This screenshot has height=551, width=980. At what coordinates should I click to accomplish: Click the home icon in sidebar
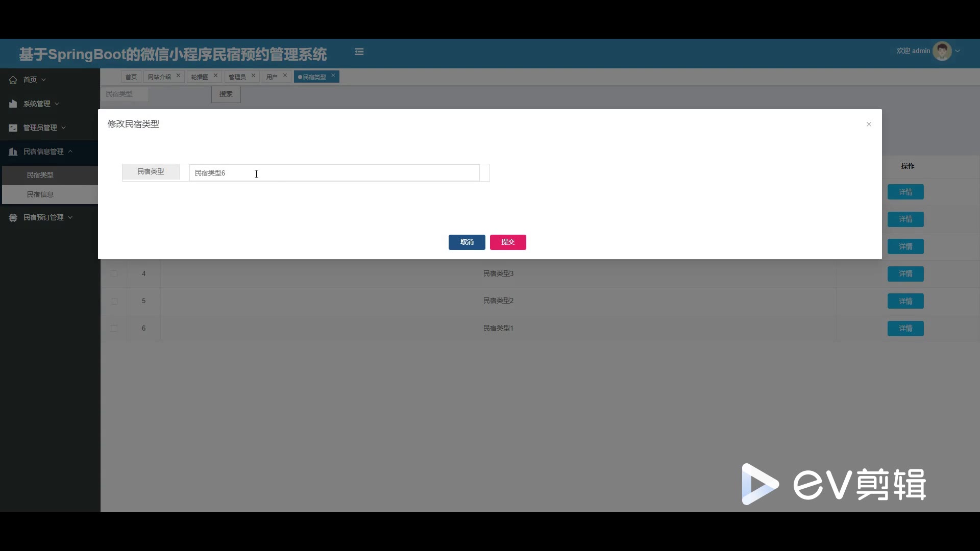13,80
